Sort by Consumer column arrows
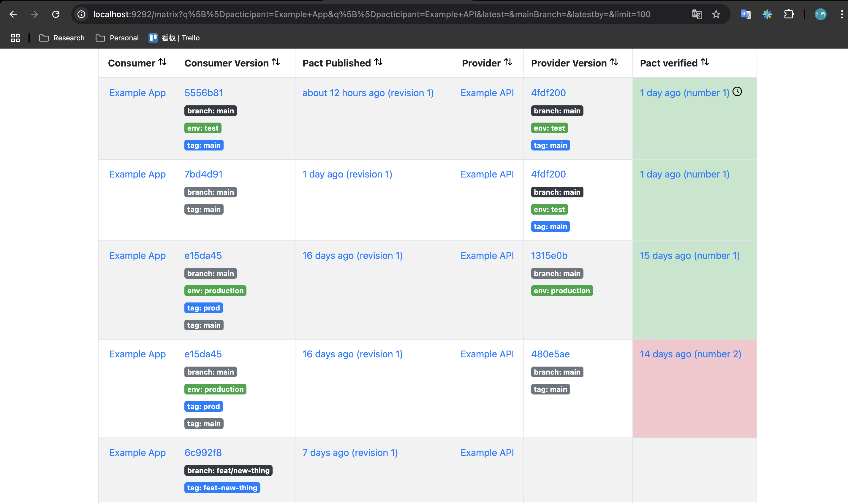Screen dimensions: 848x504 (x=162, y=62)
